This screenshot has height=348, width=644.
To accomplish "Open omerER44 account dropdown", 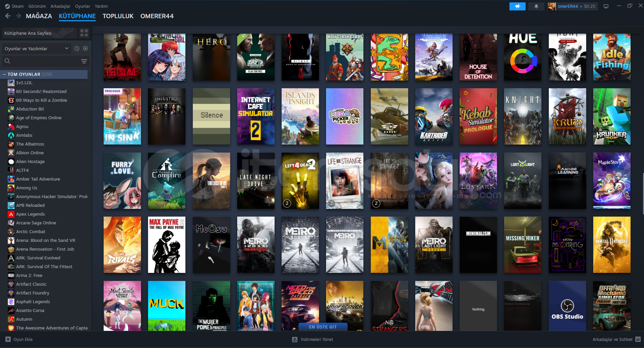I will click(570, 6).
